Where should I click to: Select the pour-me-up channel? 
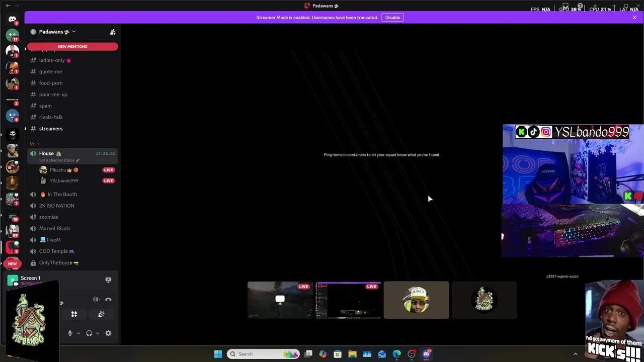pyautogui.click(x=72, y=95)
